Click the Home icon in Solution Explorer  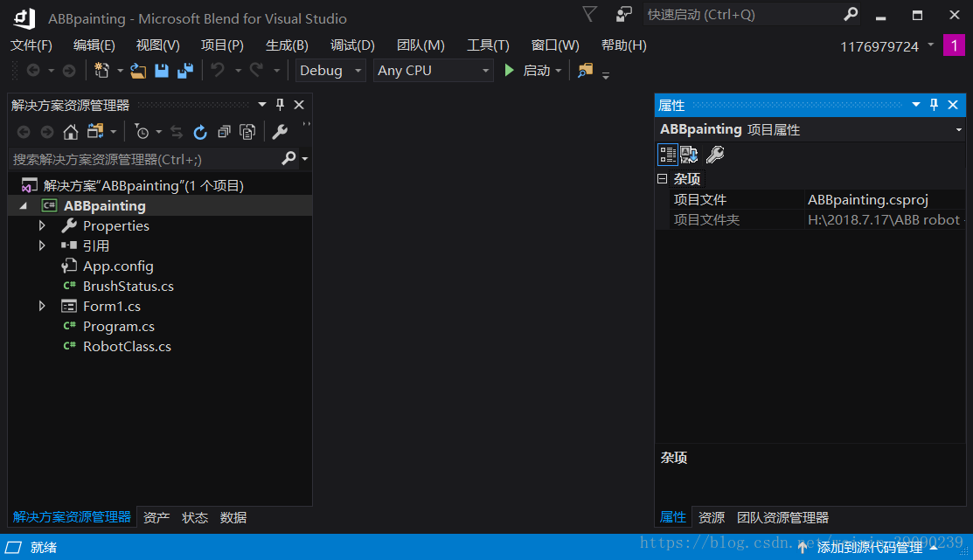click(71, 131)
